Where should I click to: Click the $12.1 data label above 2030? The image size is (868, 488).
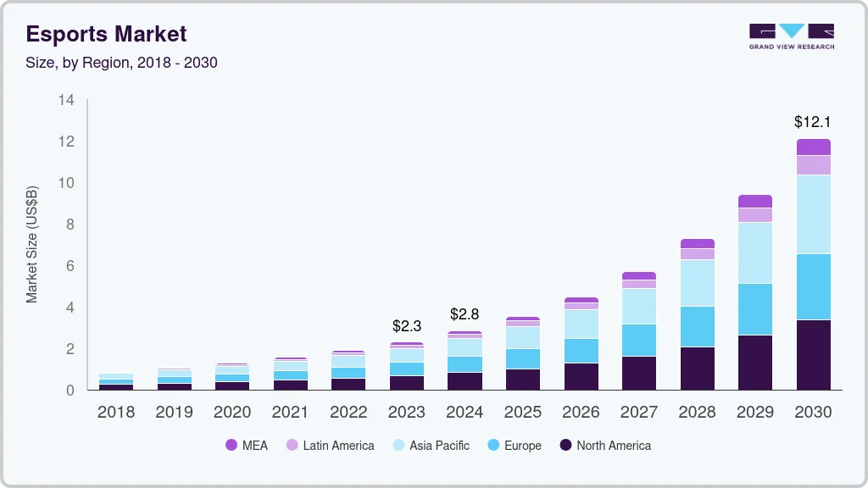tap(813, 122)
